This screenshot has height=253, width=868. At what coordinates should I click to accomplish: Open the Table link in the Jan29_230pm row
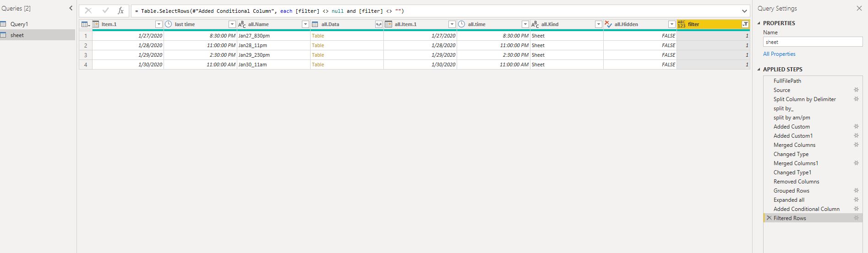(318, 55)
